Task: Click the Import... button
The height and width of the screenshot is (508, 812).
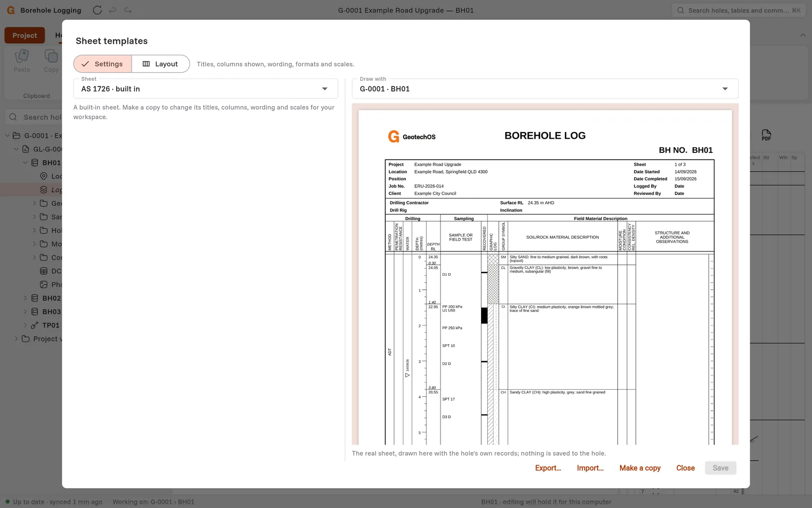Action: pos(590,468)
